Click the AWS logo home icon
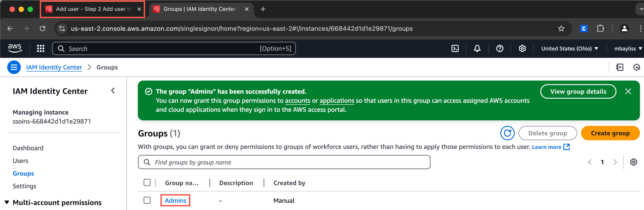644x210 pixels. (x=15, y=48)
